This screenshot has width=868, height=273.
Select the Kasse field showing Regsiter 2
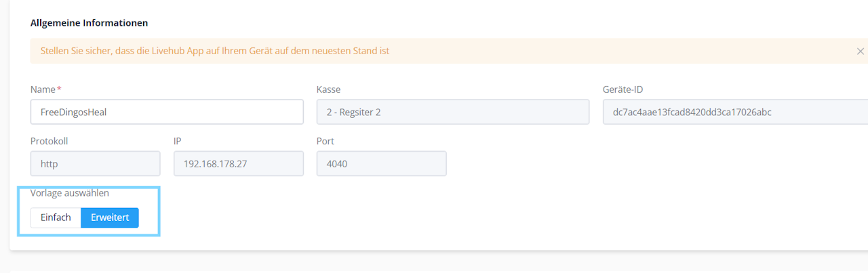pyautogui.click(x=452, y=112)
